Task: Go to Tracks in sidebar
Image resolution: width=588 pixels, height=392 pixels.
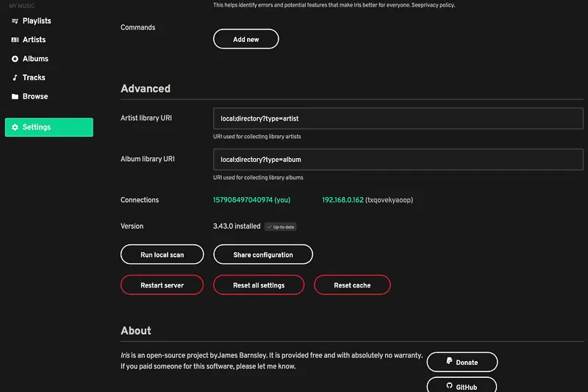Action: pos(34,78)
